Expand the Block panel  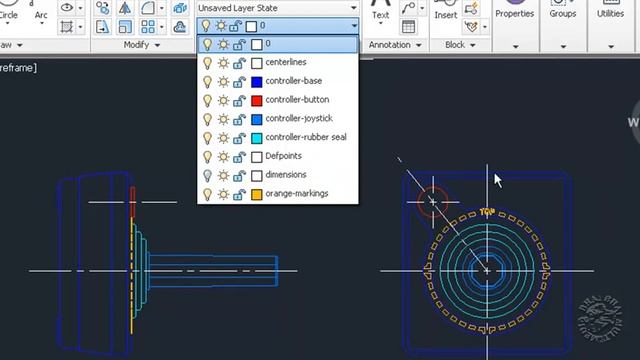(x=460, y=45)
